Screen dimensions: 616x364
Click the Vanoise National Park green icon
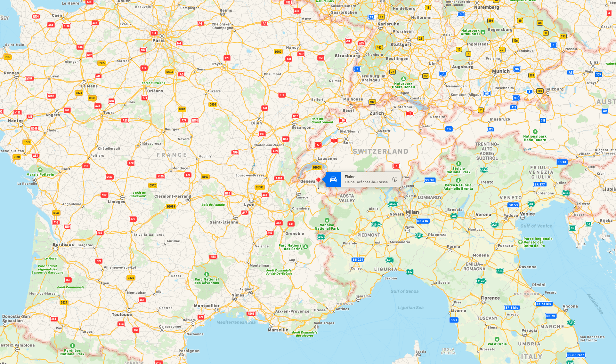pyautogui.click(x=327, y=220)
